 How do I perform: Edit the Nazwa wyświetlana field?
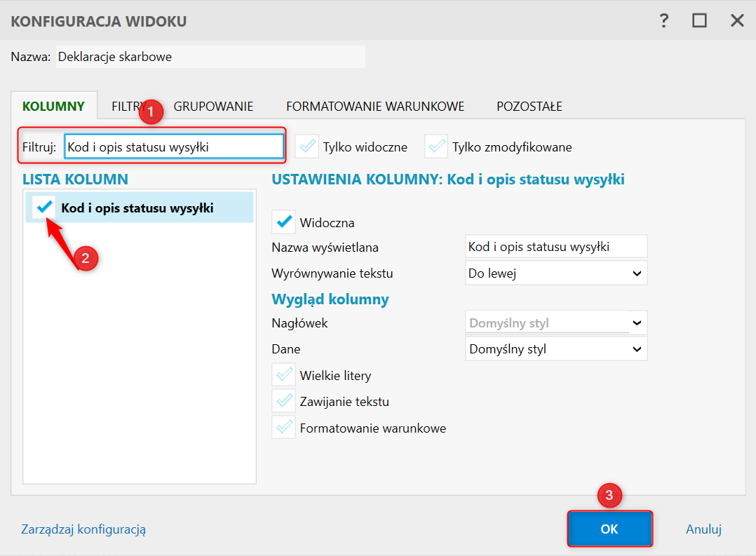[x=556, y=247]
